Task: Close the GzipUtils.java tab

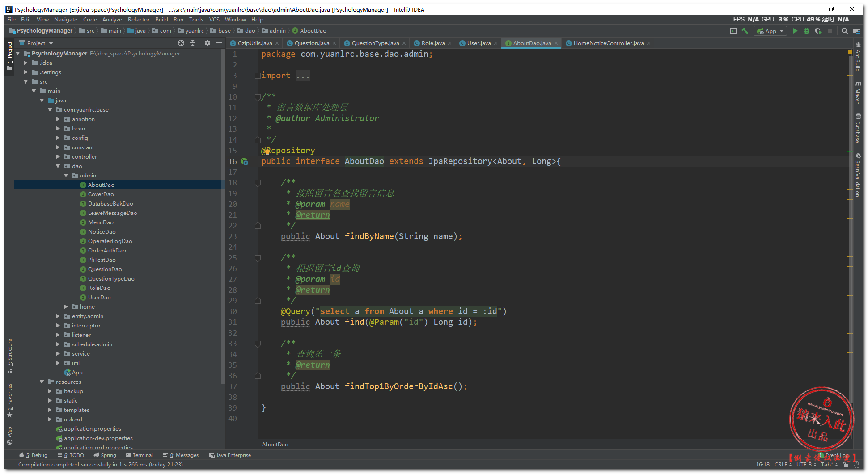Action: click(277, 43)
